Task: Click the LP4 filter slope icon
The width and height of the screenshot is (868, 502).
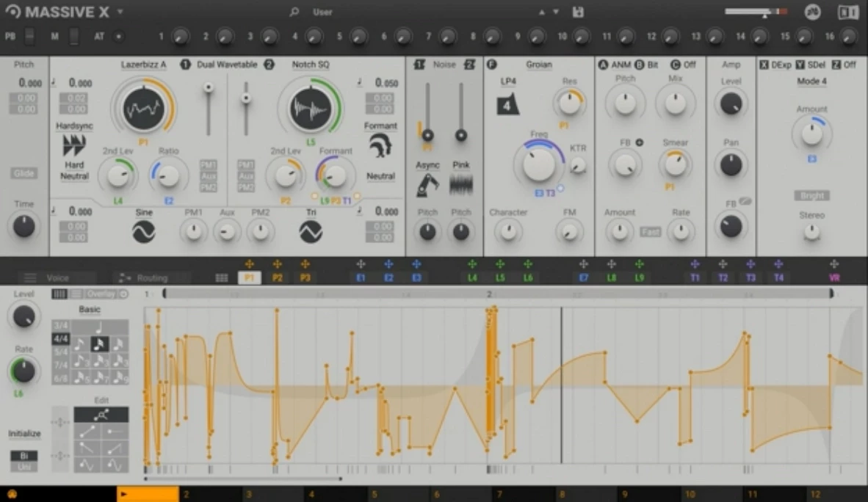Action: pyautogui.click(x=507, y=103)
